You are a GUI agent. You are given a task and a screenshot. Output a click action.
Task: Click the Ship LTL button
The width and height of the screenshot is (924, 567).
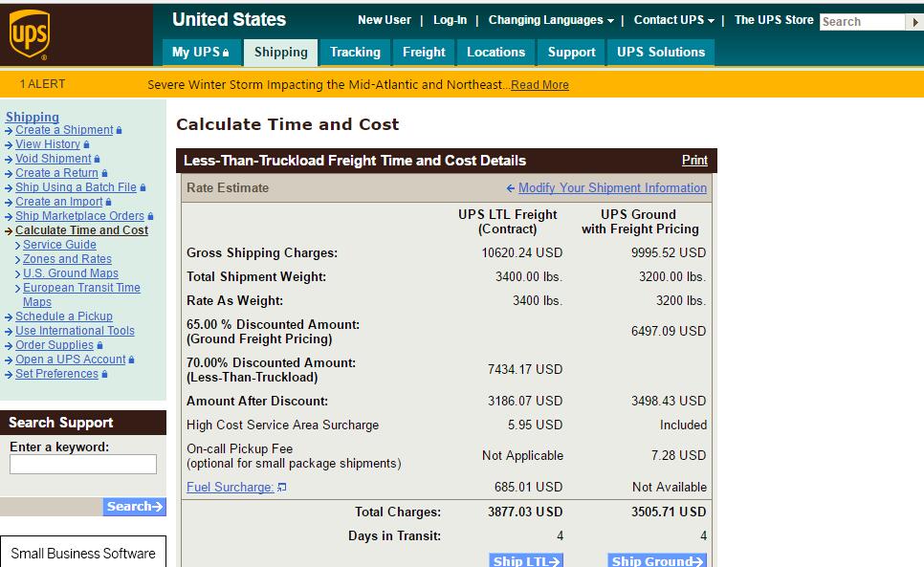526,560
